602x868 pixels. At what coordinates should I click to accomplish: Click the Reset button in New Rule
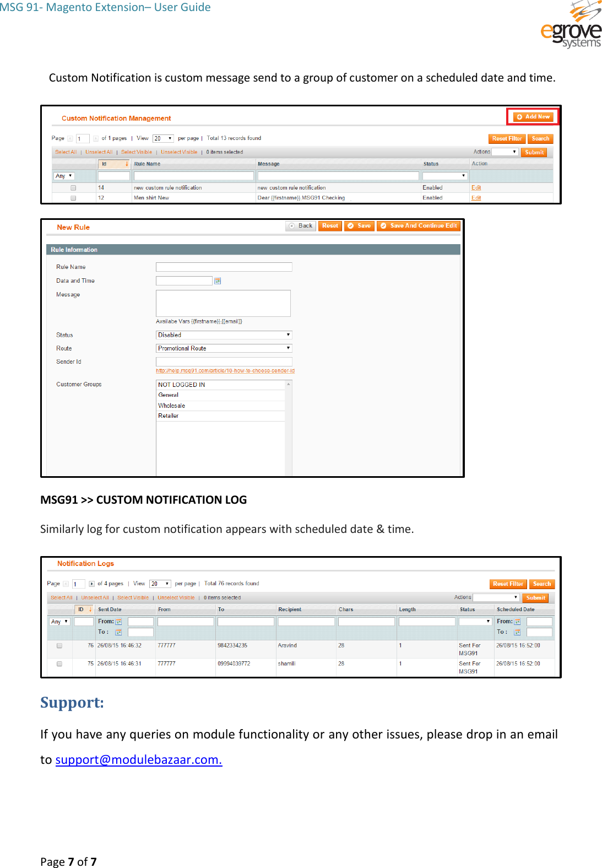(330, 226)
